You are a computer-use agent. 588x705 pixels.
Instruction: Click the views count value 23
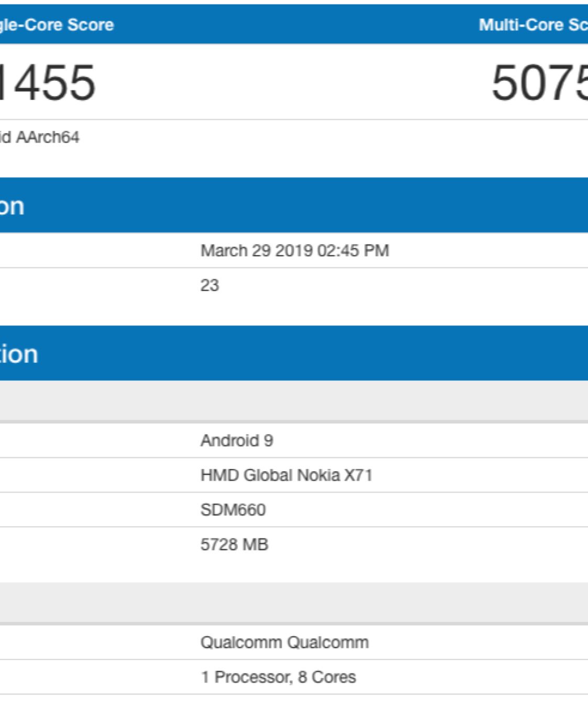(x=210, y=285)
